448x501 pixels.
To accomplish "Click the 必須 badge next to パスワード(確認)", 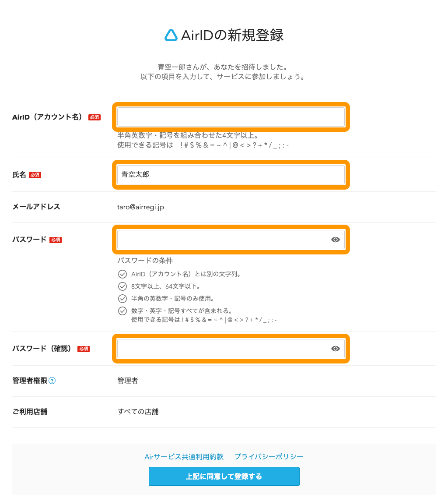I will pyautogui.click(x=84, y=349).
